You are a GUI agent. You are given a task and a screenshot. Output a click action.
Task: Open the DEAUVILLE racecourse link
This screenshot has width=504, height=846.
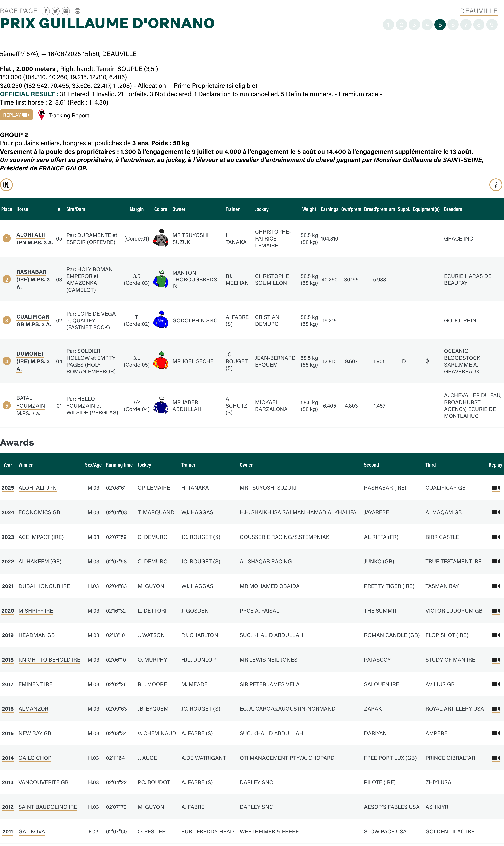[x=479, y=11]
